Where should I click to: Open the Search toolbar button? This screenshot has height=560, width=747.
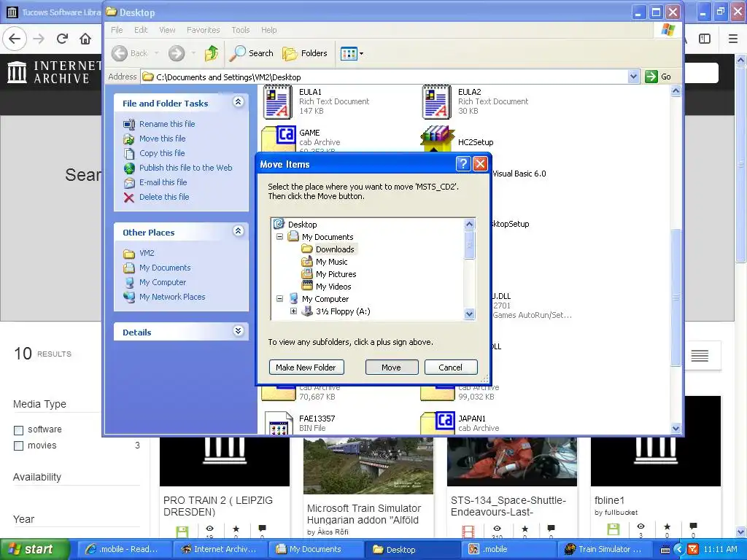click(251, 53)
